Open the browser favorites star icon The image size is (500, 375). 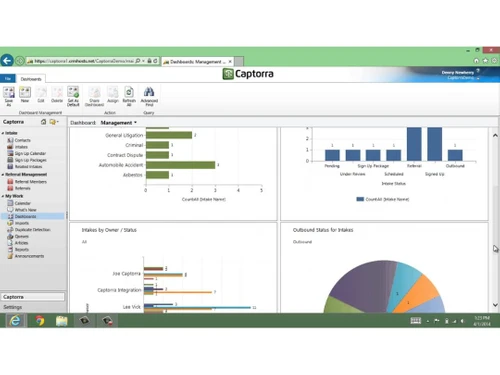pyautogui.click(x=485, y=61)
